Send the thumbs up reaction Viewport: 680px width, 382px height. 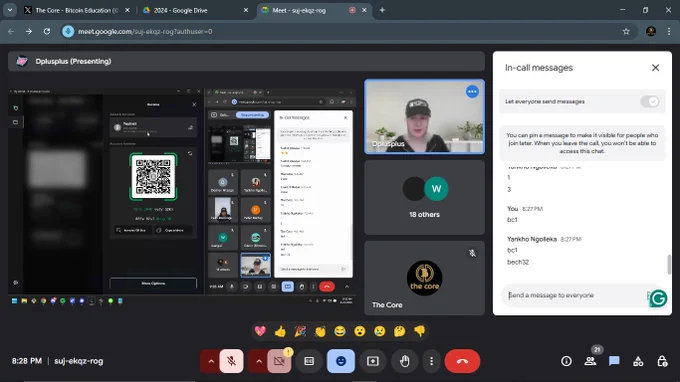(280, 331)
